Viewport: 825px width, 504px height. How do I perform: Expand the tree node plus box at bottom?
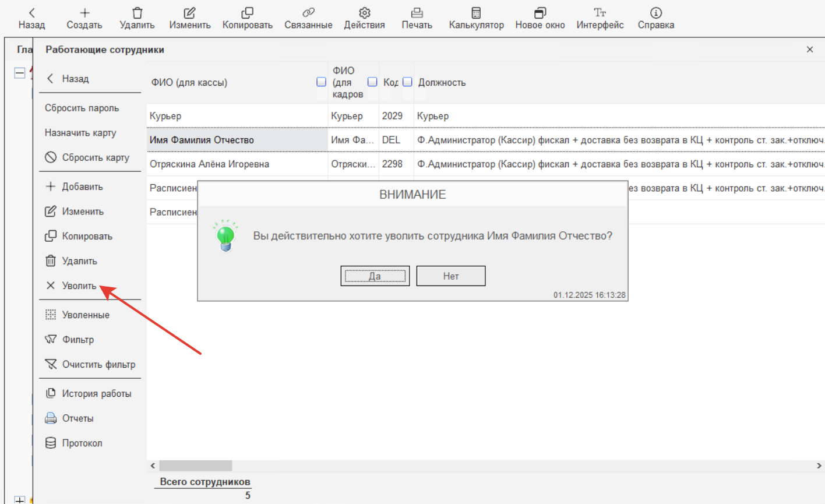click(x=20, y=500)
